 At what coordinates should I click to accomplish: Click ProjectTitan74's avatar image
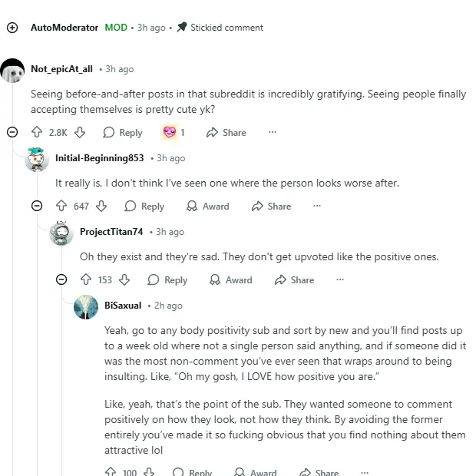tap(61, 233)
